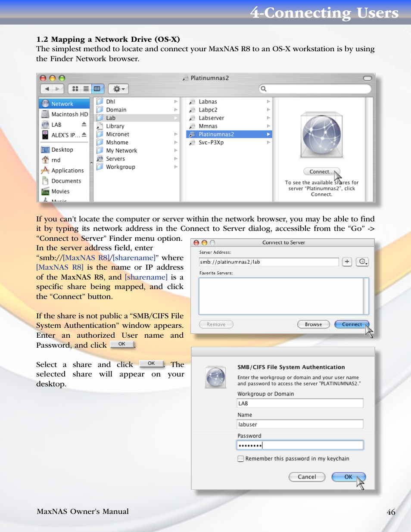
Task: Select the Platinumnas2 server
Action: 229,134
